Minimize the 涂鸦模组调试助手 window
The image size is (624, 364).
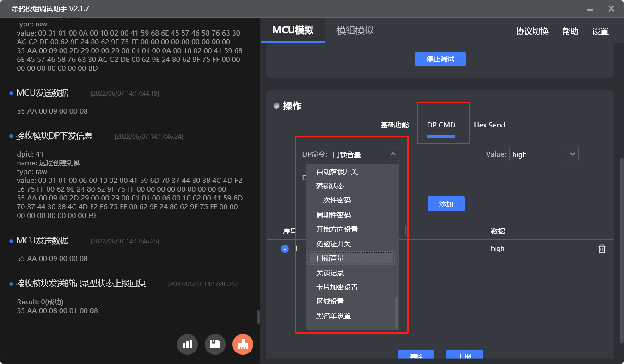coord(590,8)
